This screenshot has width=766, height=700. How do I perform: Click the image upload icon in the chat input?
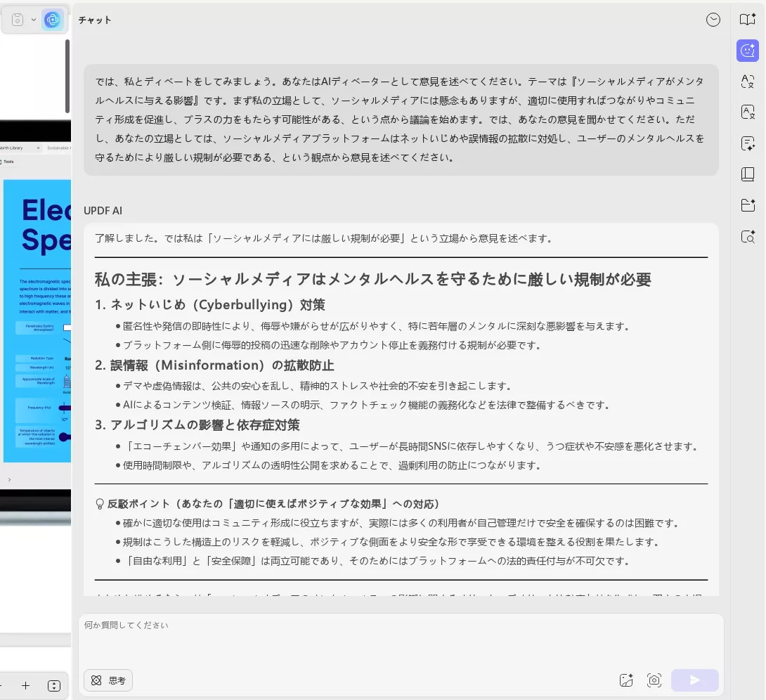coord(625,680)
